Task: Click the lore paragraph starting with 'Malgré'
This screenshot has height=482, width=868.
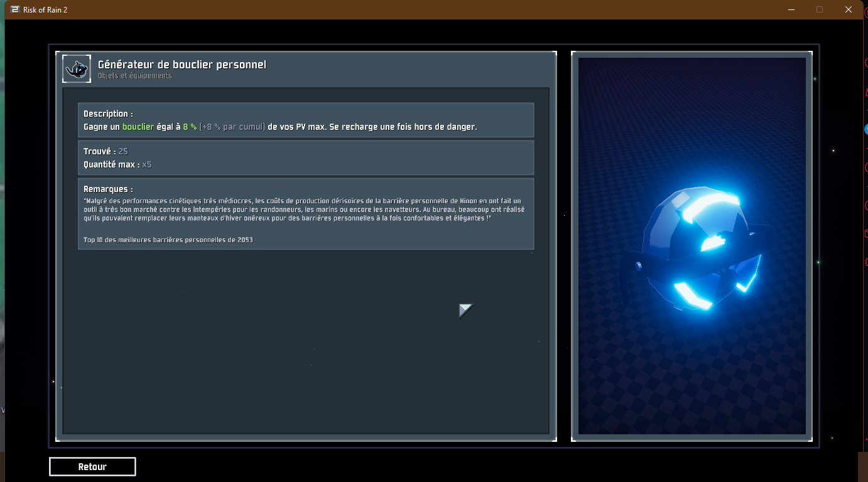Action: tap(304, 210)
